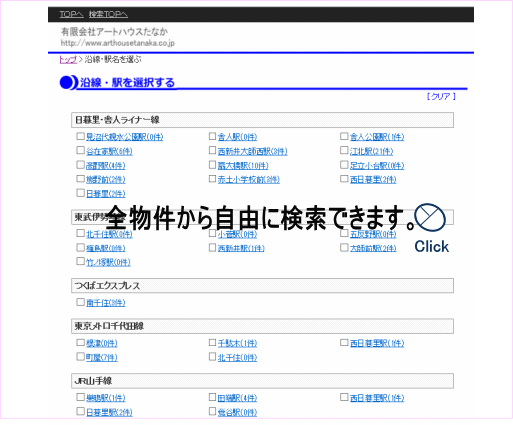Image resolution: width=513 pixels, height=425 pixels.
Task: Select the 谷在家駅 checkbox
Action: [80, 150]
